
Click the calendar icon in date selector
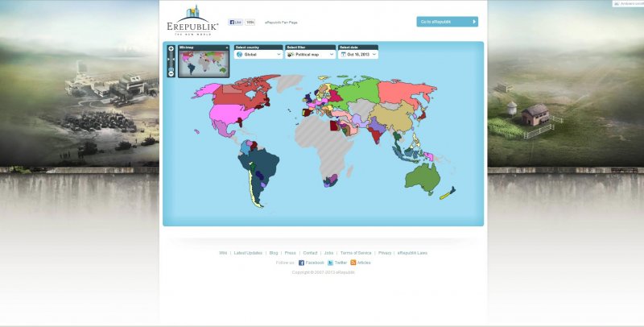[343, 55]
